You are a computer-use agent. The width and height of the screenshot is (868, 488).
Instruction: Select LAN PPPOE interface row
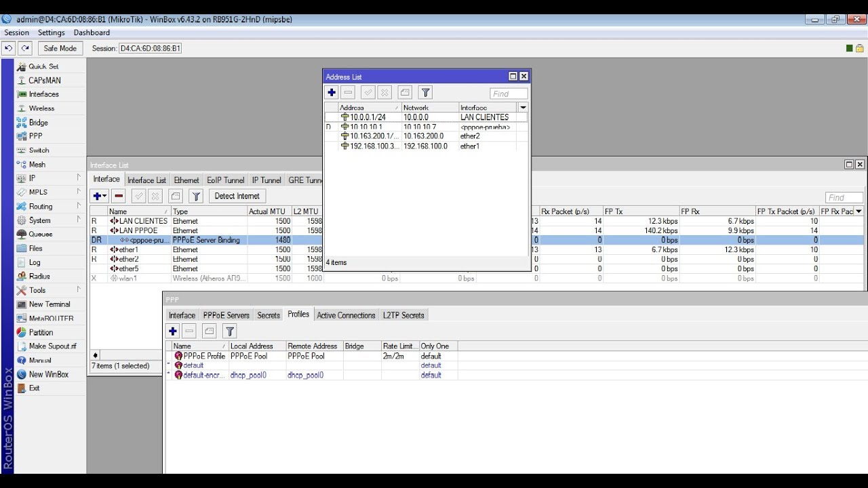pyautogui.click(x=477, y=230)
